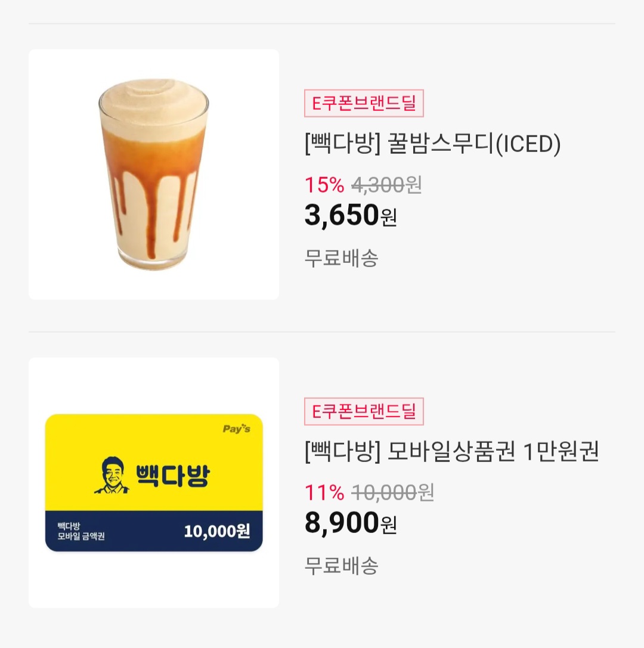Screen dimensions: 644x648
Task: Click the caramel drizzle glass in the smoothie photo
Action: coord(154,175)
